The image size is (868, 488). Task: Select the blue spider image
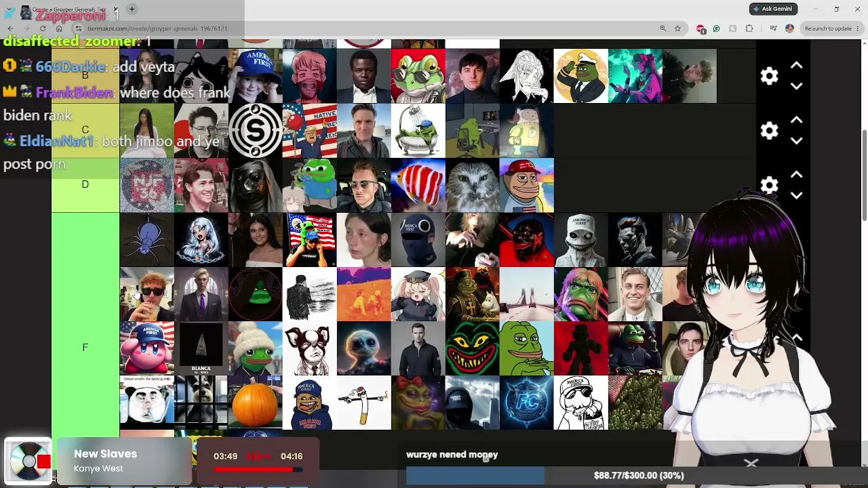pos(147,240)
